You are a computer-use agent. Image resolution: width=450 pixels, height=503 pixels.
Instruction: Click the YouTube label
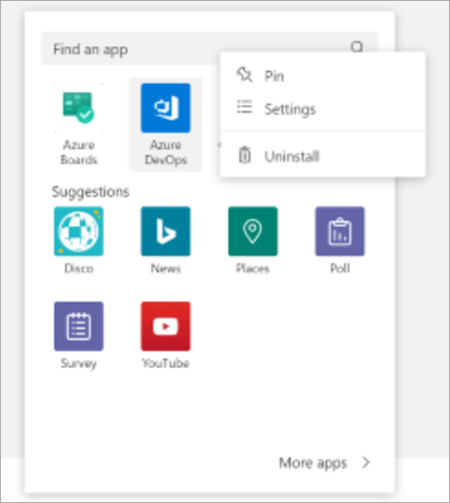[166, 363]
